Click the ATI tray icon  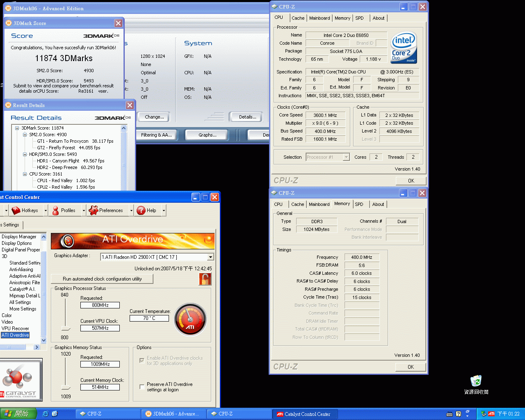click(491, 414)
